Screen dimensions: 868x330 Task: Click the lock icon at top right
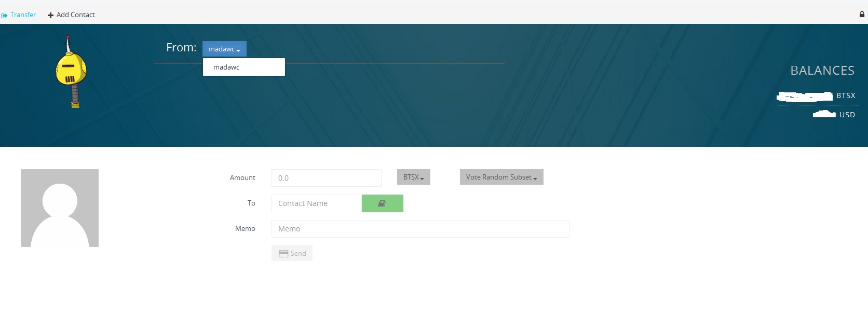(862, 15)
